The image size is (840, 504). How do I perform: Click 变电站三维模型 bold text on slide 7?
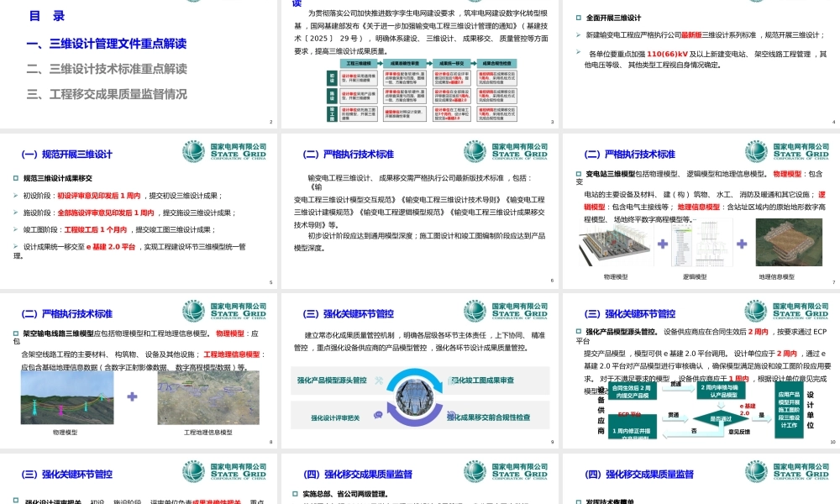point(610,174)
